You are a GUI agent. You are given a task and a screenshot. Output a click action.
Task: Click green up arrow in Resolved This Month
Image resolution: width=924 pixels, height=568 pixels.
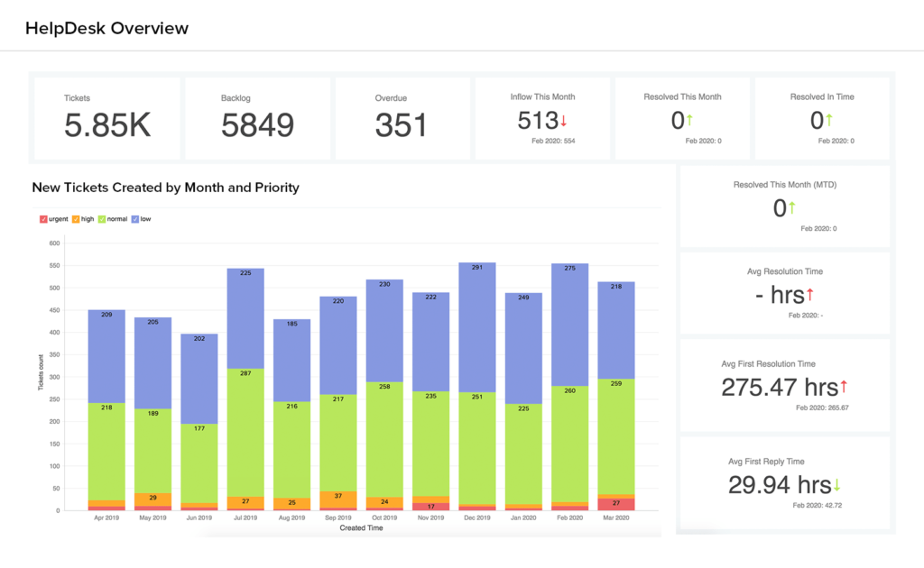coord(689,120)
